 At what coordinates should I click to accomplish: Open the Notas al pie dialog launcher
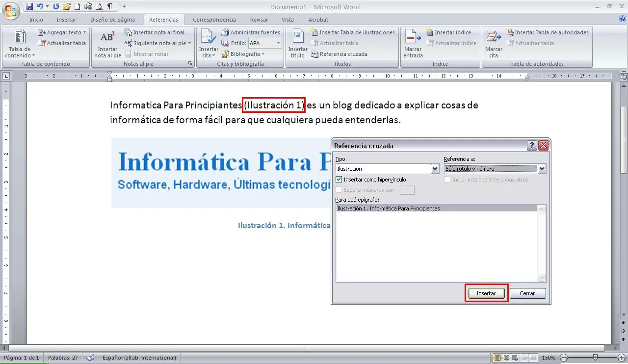click(x=190, y=64)
